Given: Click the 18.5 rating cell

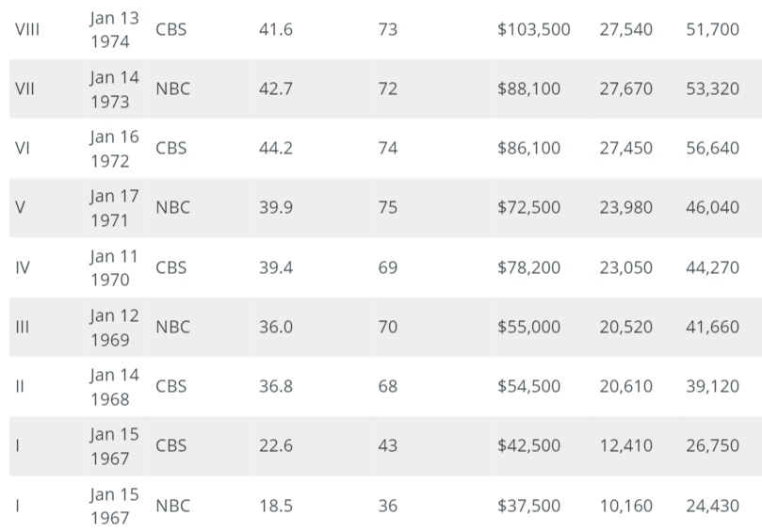Looking at the screenshot, I should pyautogui.click(x=276, y=506).
